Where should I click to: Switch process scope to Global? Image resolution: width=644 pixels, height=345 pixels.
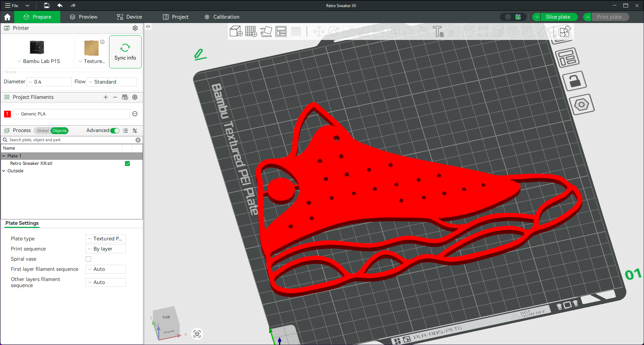tap(42, 131)
